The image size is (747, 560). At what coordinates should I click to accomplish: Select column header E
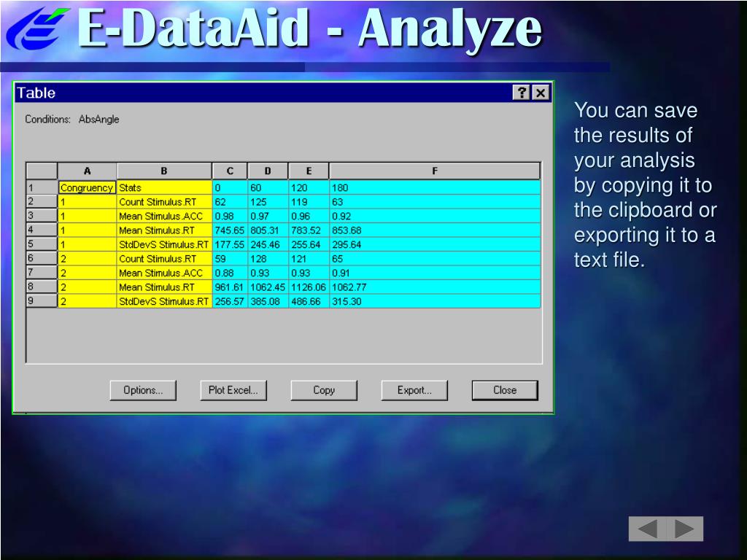(x=309, y=171)
